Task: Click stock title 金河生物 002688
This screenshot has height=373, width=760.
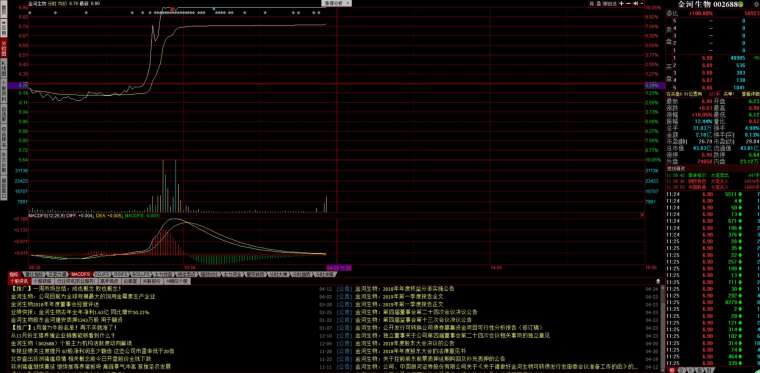Action: 708,4
